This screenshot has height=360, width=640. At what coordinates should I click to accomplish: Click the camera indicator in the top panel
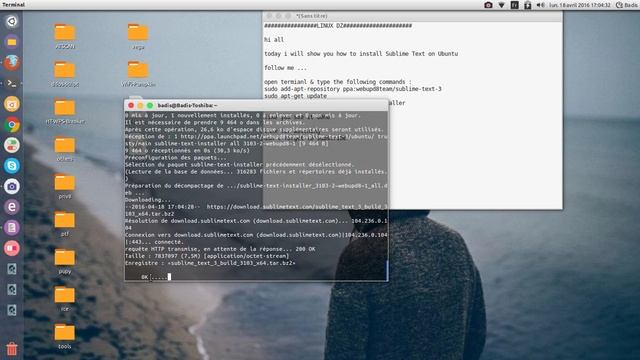[x=488, y=5]
